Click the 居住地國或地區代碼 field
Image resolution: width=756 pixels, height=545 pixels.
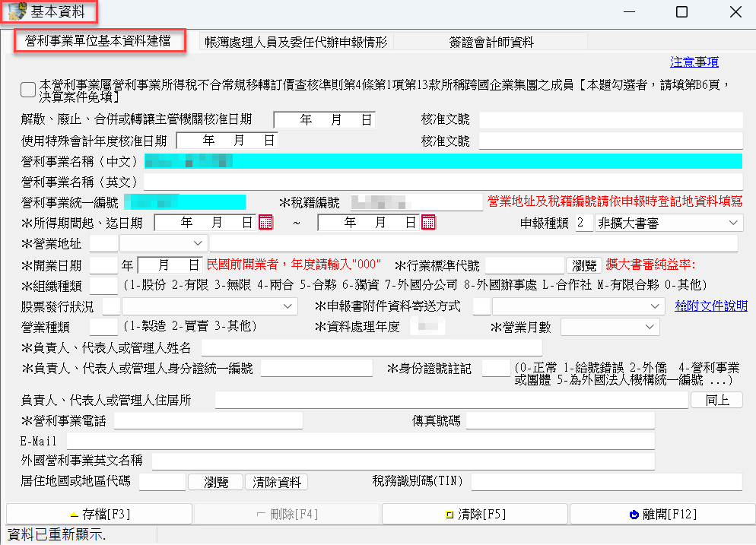tap(163, 482)
